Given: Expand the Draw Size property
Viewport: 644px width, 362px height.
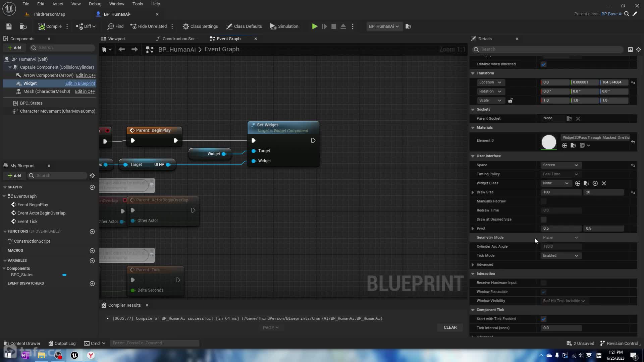Looking at the screenshot, I should pyautogui.click(x=473, y=192).
